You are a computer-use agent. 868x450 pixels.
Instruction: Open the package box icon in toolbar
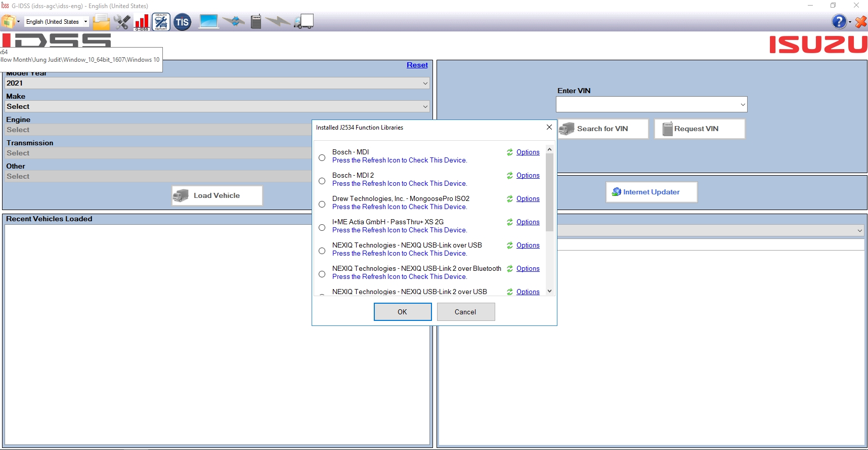coord(8,22)
